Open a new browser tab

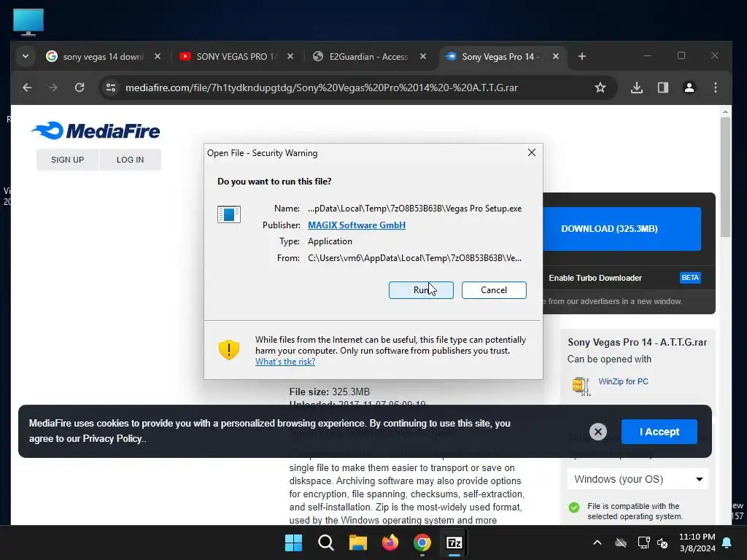[581, 56]
